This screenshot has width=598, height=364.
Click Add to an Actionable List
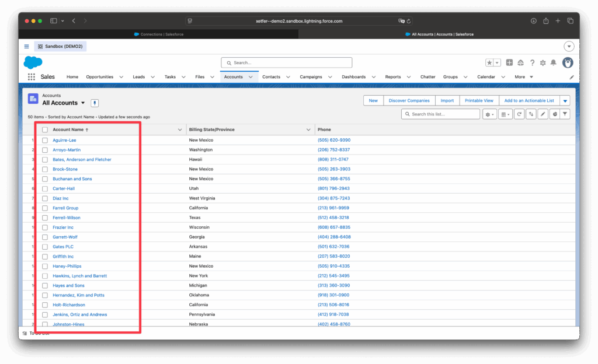(x=529, y=101)
